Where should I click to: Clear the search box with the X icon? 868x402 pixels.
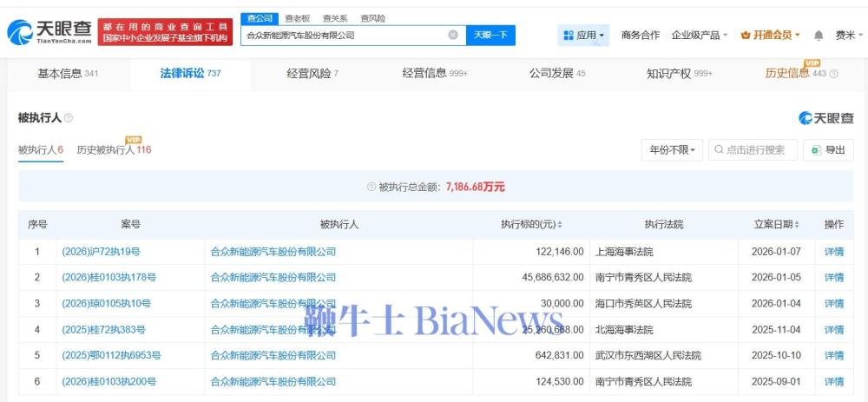point(453,35)
